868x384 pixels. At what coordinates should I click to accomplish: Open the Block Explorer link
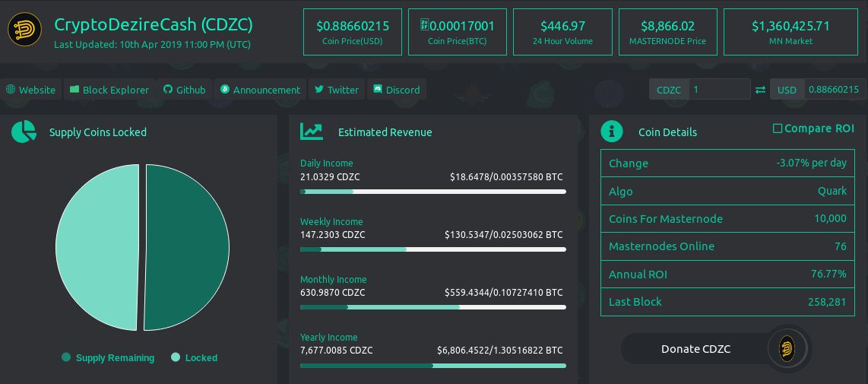coord(109,90)
